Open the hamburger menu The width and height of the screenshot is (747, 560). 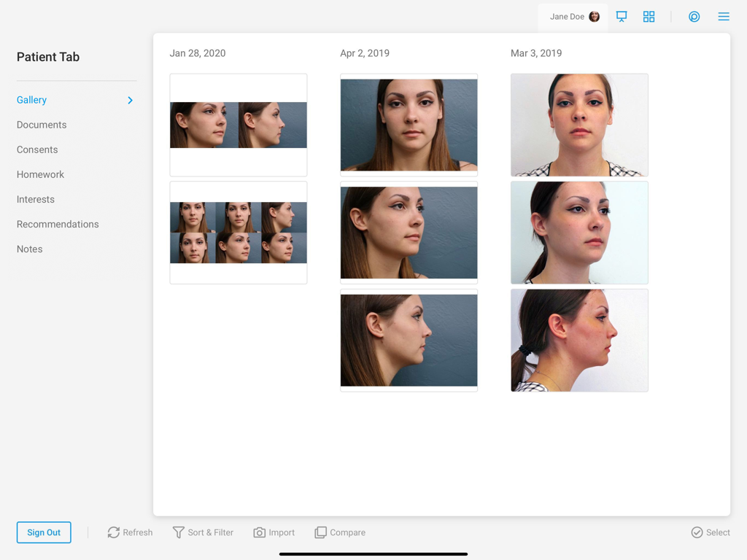tap(724, 16)
